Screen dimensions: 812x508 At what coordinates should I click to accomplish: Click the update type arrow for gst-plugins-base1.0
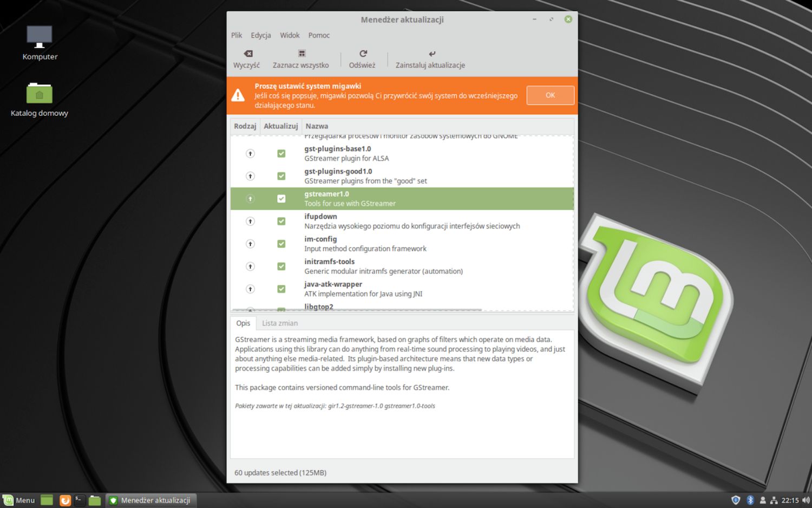point(250,154)
